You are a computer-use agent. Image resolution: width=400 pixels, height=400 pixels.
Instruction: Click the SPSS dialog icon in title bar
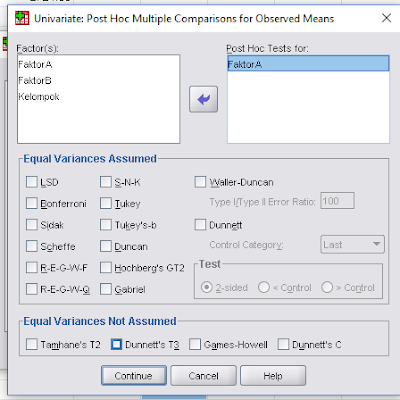point(22,18)
